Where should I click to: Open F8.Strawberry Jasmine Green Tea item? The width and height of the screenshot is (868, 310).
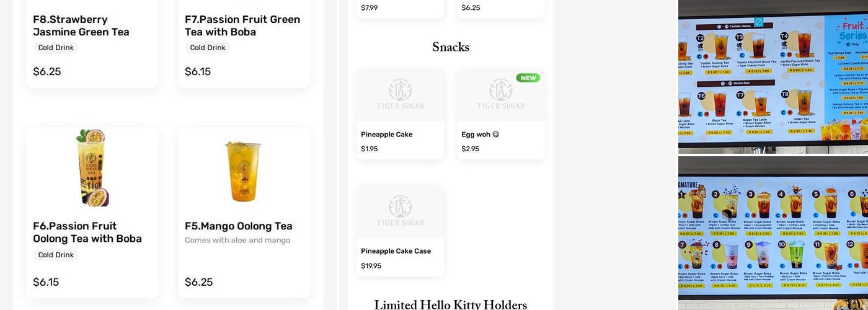click(x=81, y=25)
